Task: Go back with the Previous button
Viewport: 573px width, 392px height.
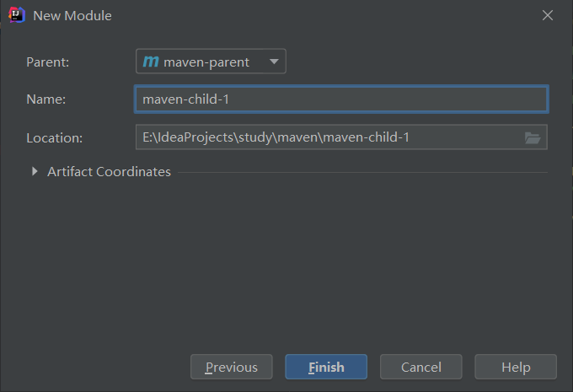Action: pyautogui.click(x=232, y=367)
